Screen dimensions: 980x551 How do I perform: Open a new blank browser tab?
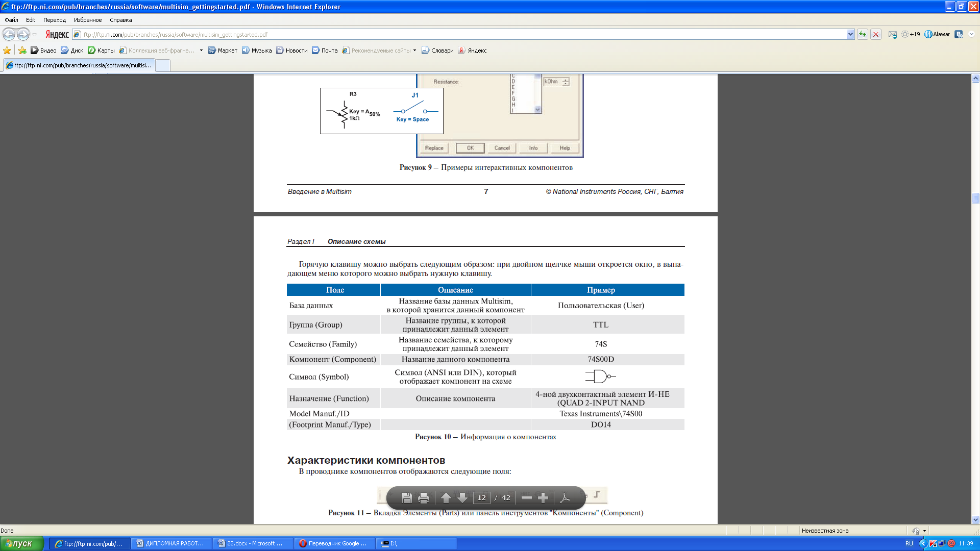[163, 65]
